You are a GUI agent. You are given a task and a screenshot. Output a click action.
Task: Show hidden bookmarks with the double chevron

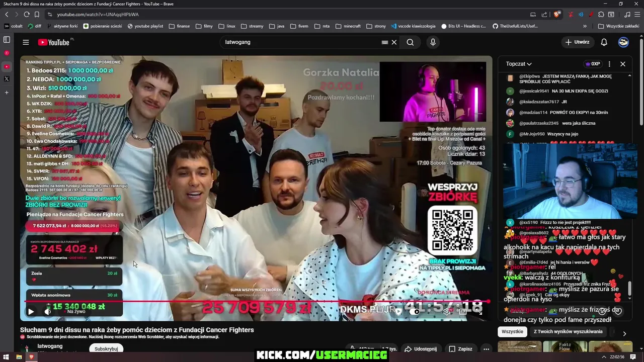[585, 26]
